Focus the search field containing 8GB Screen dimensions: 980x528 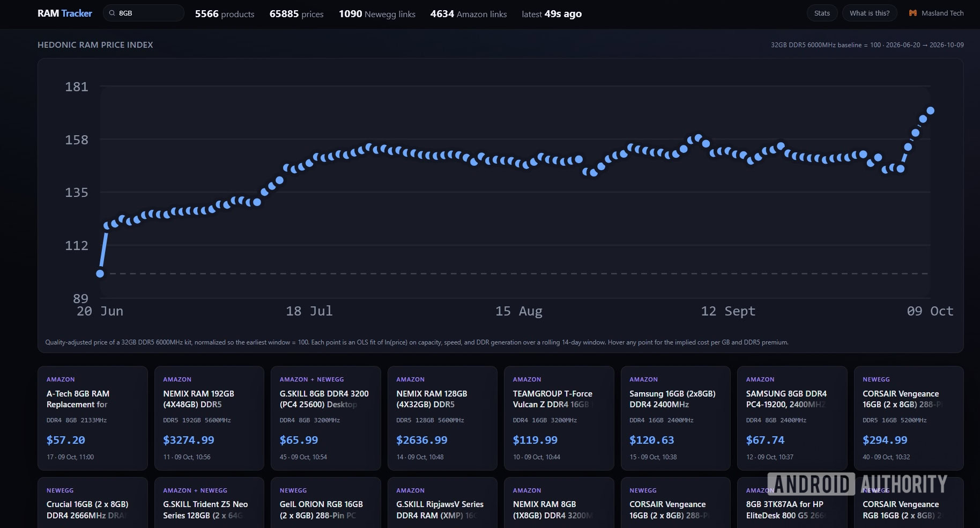pos(144,13)
